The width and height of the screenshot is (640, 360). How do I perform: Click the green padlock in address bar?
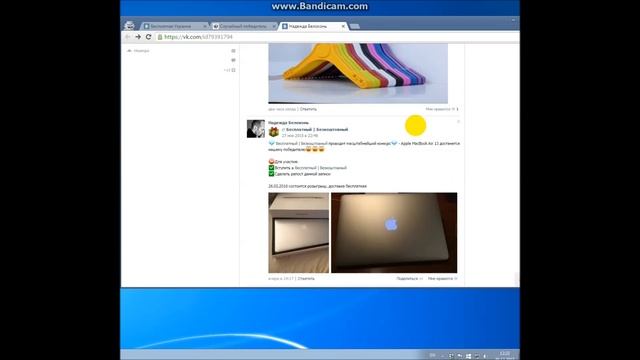[x=160, y=37]
